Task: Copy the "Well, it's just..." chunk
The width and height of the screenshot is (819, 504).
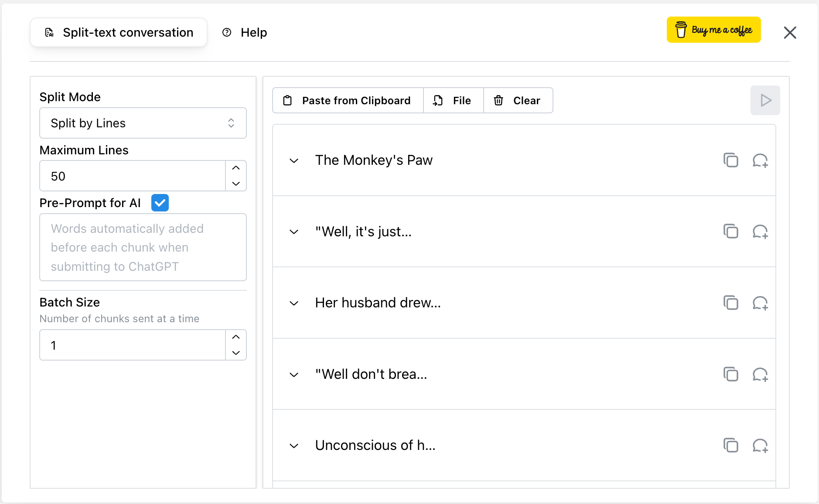Action: tap(730, 231)
